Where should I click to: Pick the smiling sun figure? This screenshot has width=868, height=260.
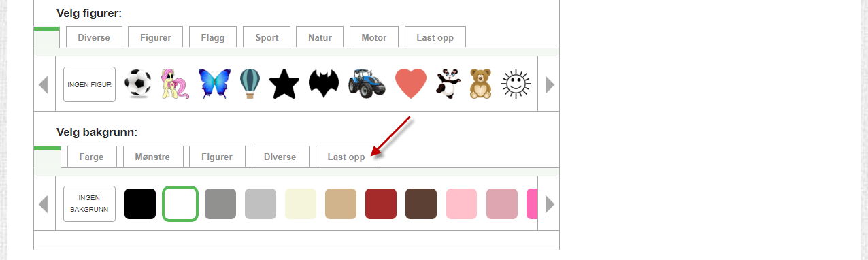point(516,84)
